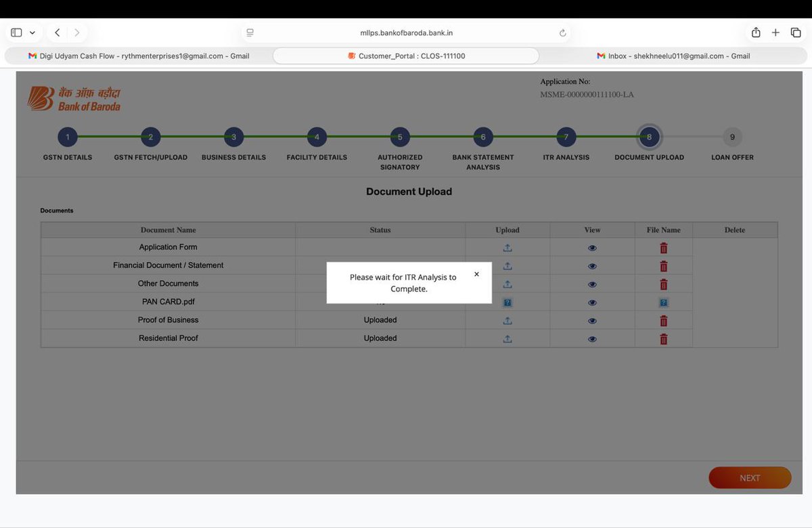
Task: Click the PAN CARD.pdf document name
Action: pos(168,302)
